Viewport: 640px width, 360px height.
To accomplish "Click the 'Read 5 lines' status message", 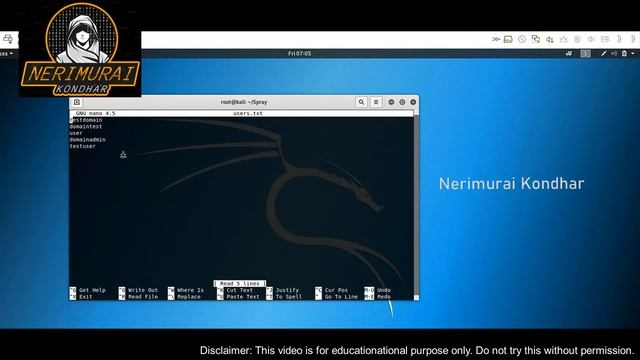I will 240,283.
